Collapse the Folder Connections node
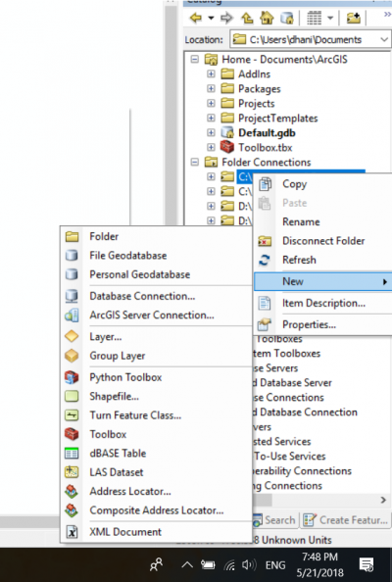 (x=195, y=163)
